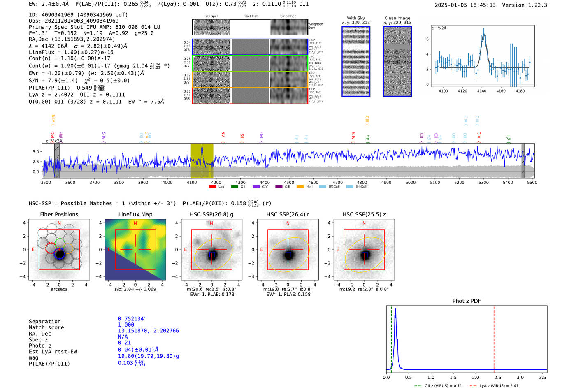The image size is (576, 392).
Task: Click the Obs: 20211201v003_4090341969 line
Action: tap(74, 21)
